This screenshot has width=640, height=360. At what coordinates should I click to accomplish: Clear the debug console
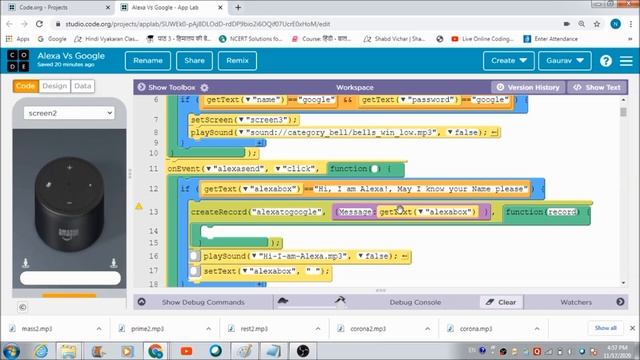(x=501, y=302)
